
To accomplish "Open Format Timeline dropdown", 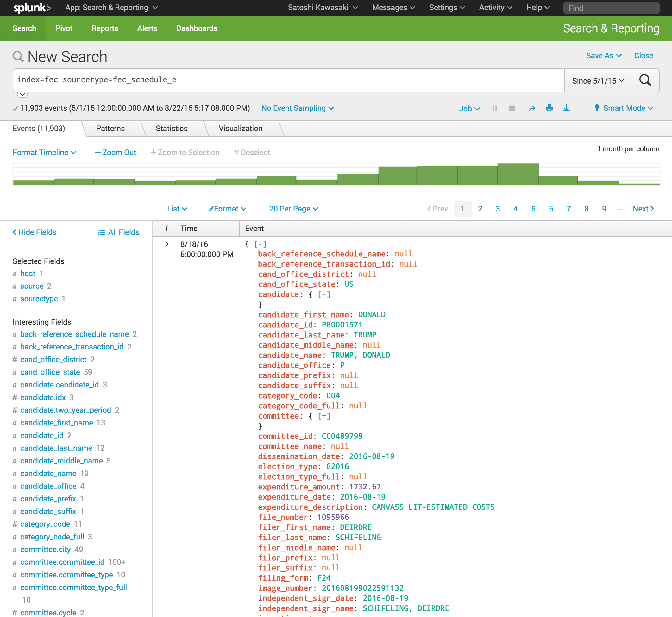I will click(44, 153).
